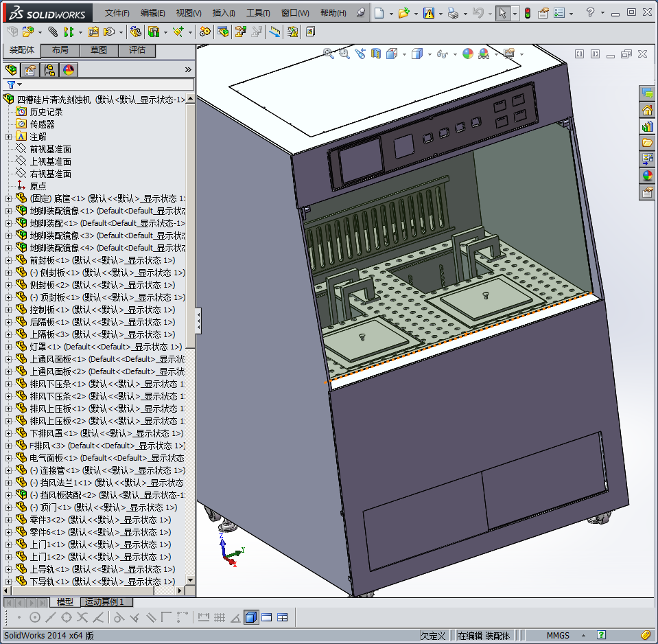Expand the 注解 folder in tree
The image size is (658, 644).
pyautogui.click(x=8, y=137)
